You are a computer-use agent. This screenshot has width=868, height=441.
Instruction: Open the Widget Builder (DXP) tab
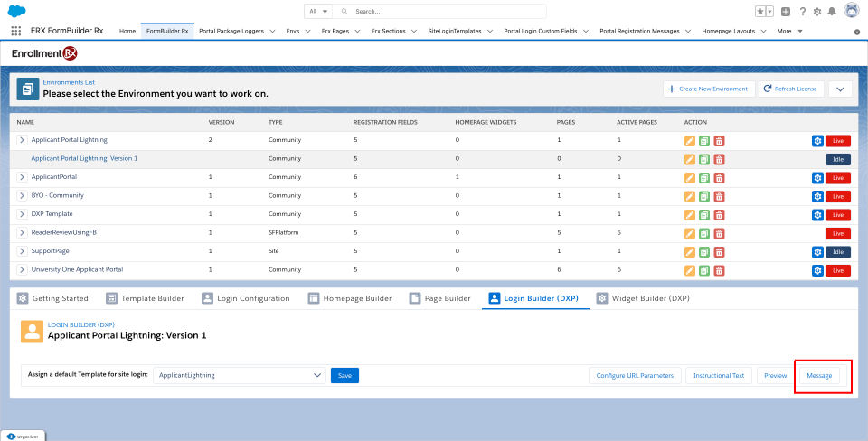[643, 298]
